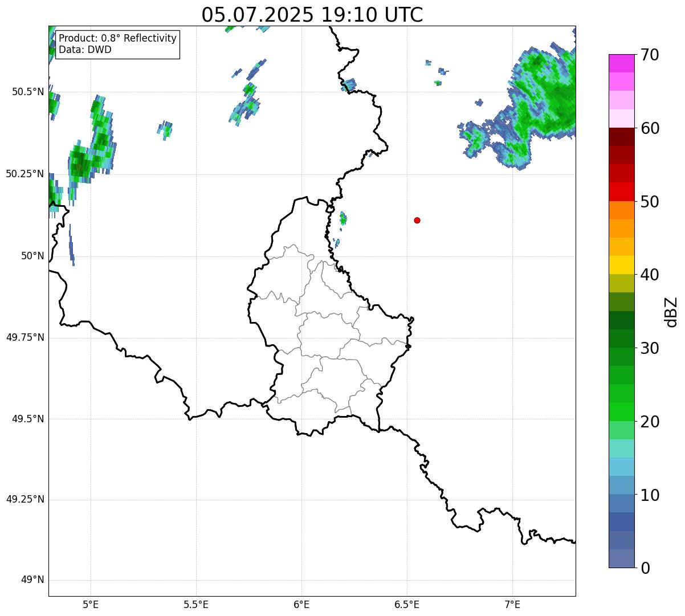Click the latitude label "50.25°N"
The image size is (685, 616).
point(25,174)
